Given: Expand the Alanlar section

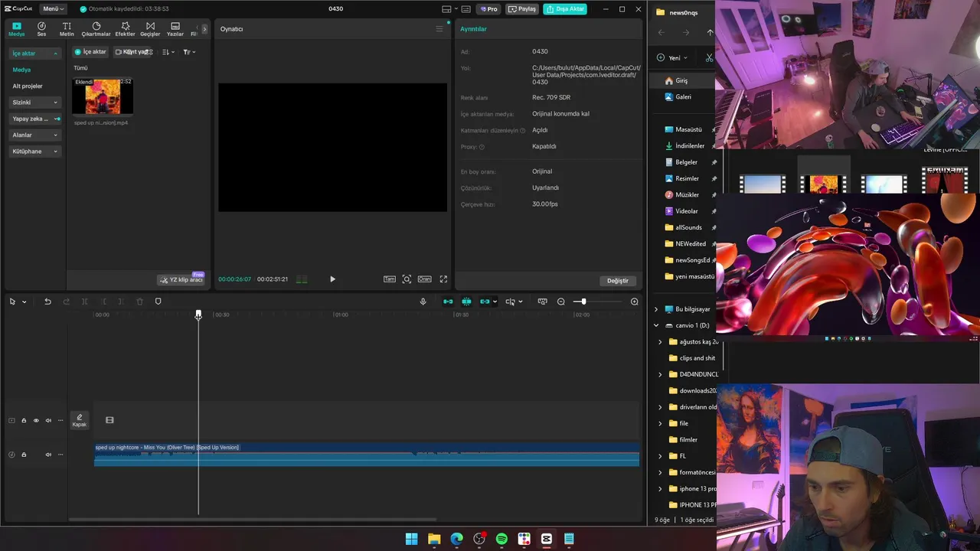Looking at the screenshot, I should 35,135.
